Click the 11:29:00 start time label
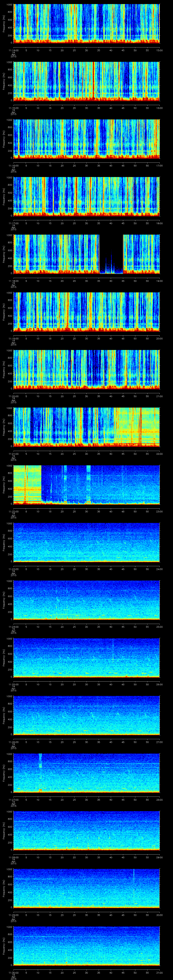 pos(13,915)
